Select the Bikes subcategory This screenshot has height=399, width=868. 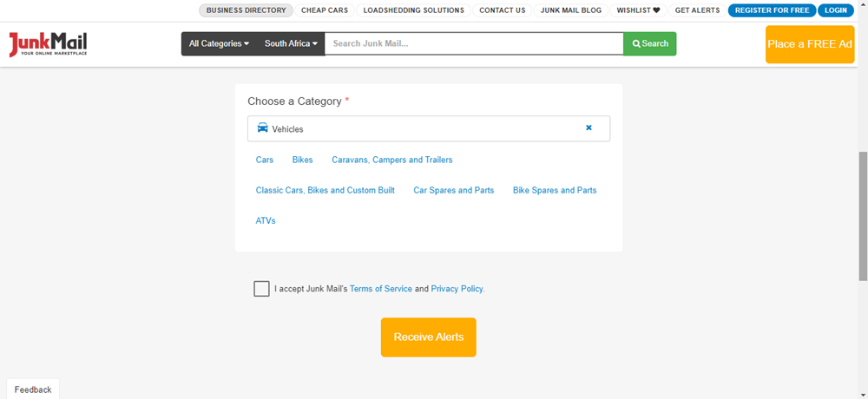pos(302,160)
